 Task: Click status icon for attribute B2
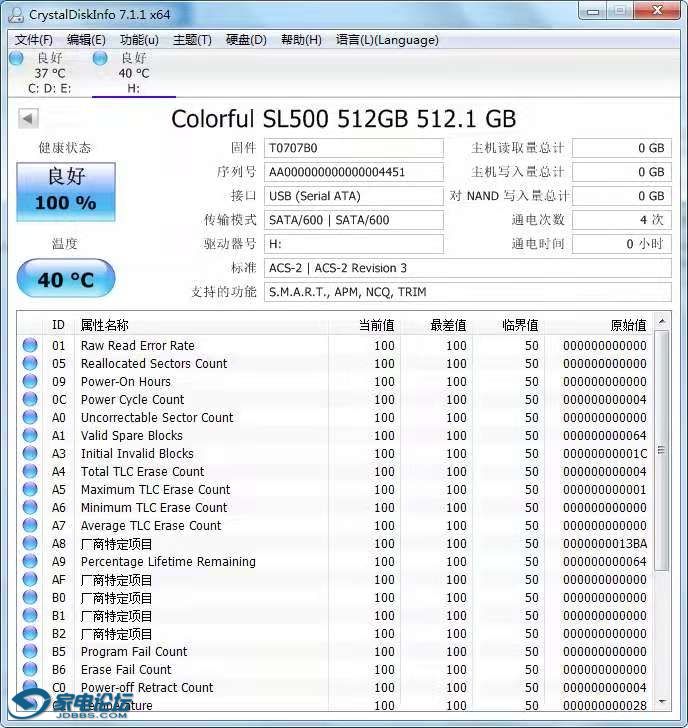click(30, 634)
